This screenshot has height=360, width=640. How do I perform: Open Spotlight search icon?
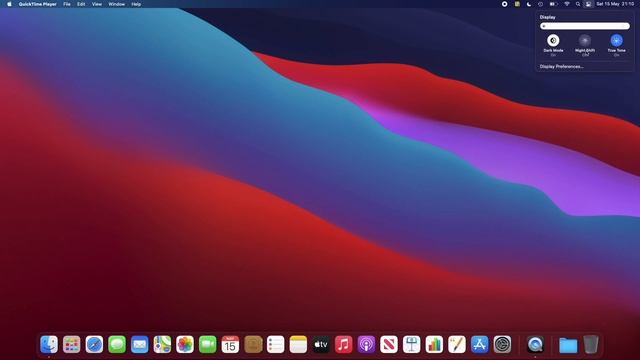click(x=578, y=4)
